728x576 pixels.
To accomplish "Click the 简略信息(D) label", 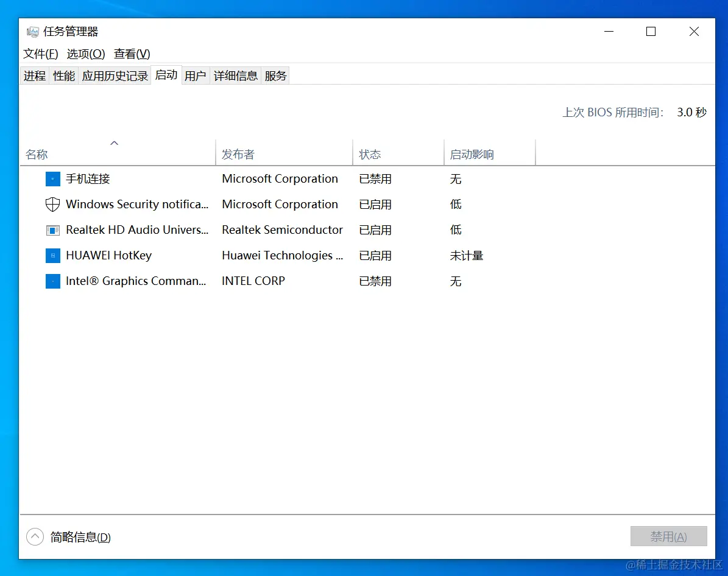I will 80,537.
